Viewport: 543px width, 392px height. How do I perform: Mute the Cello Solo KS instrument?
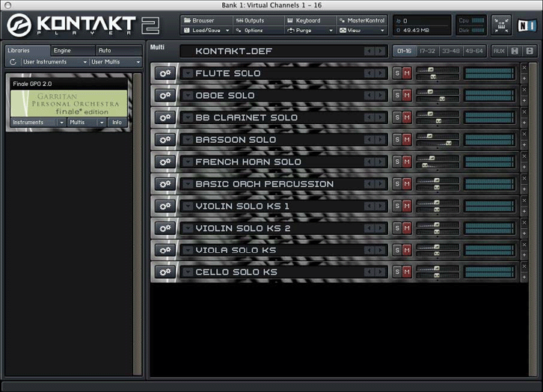pos(407,272)
